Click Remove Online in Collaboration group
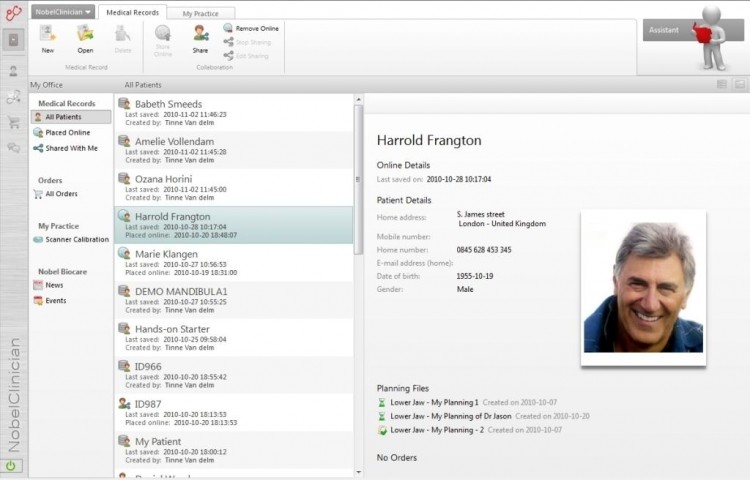Viewport: 750px width, 480px height. click(251, 28)
